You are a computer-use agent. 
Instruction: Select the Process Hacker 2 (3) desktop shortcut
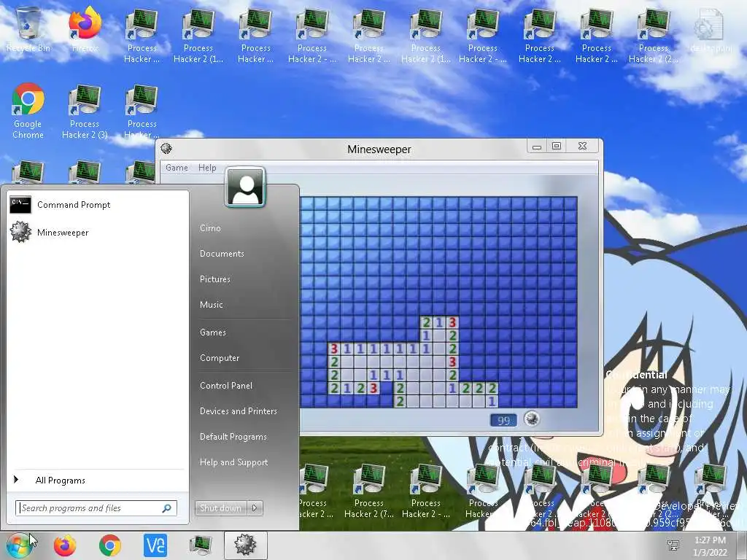click(85, 111)
